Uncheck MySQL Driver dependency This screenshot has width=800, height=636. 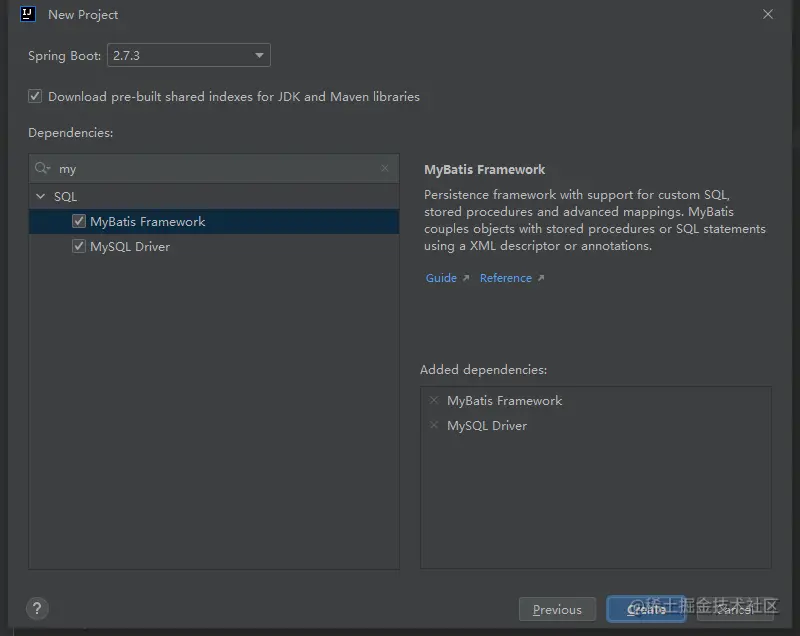click(79, 246)
